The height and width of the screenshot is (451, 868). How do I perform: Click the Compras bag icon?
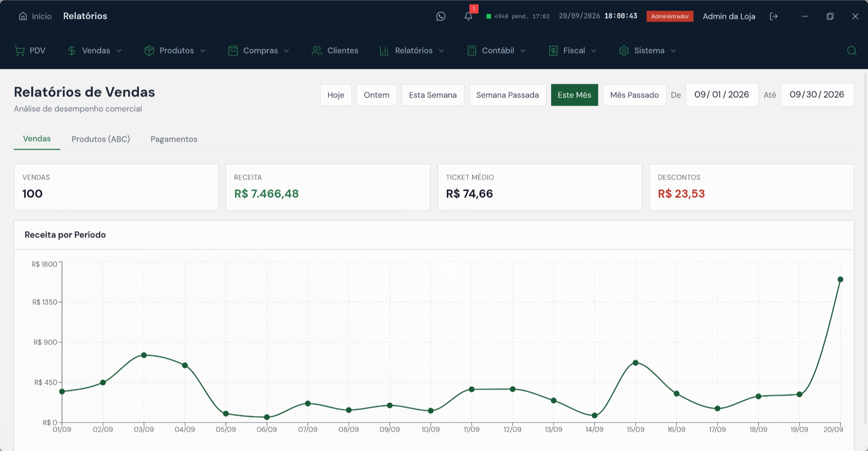coord(233,51)
